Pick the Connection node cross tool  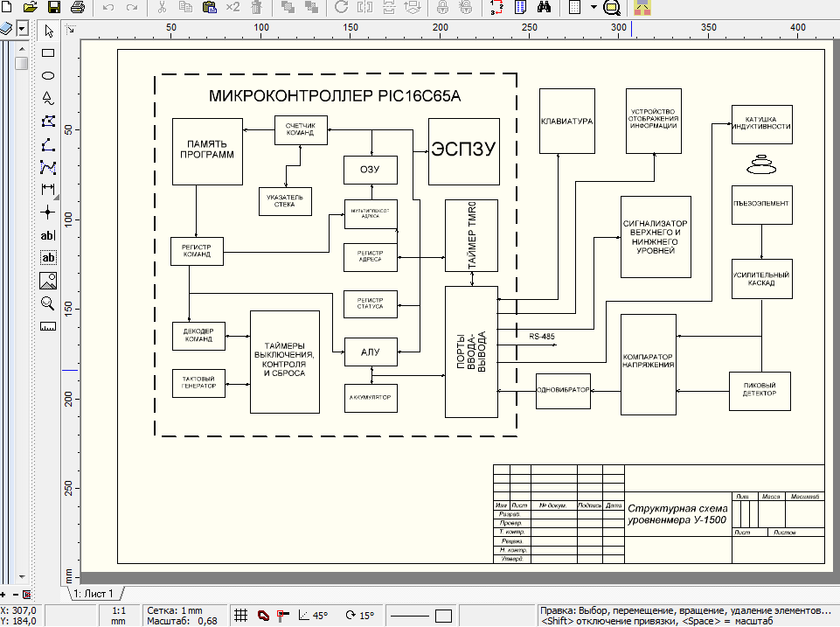[48, 212]
